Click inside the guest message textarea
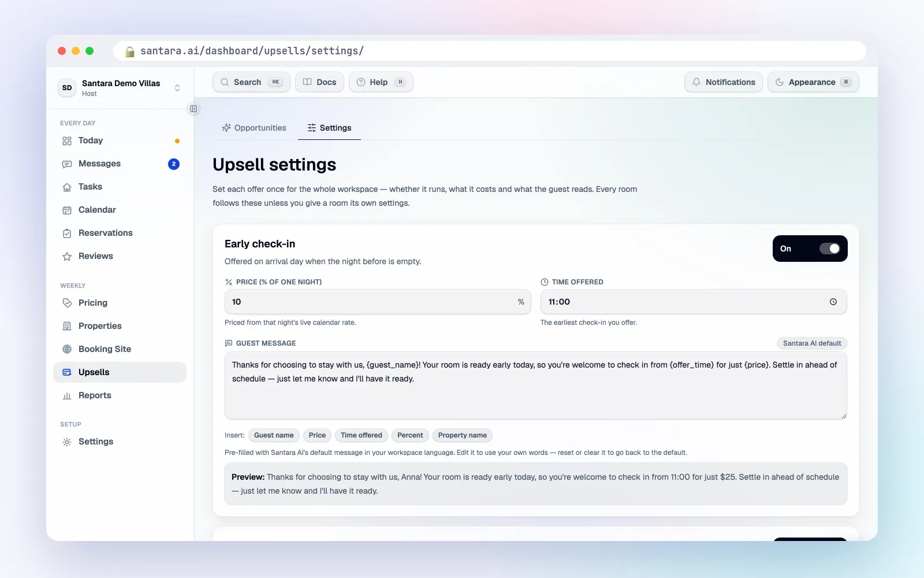 (536, 386)
